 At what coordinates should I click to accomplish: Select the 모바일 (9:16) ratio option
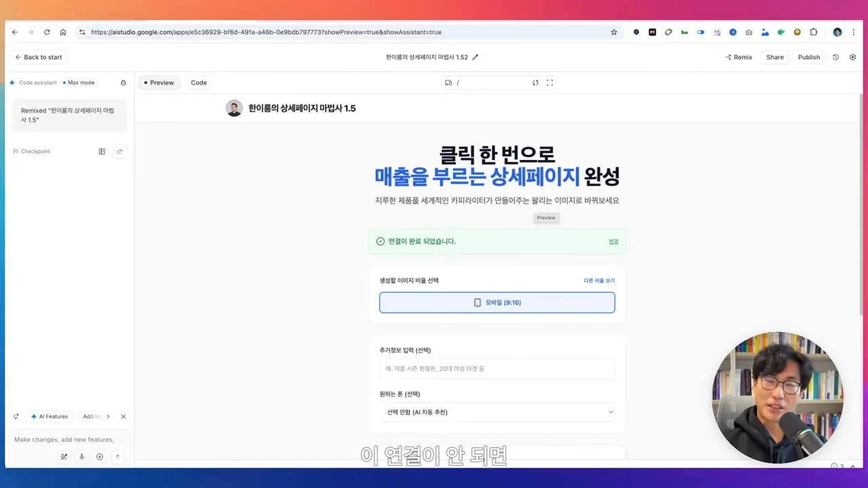click(497, 302)
